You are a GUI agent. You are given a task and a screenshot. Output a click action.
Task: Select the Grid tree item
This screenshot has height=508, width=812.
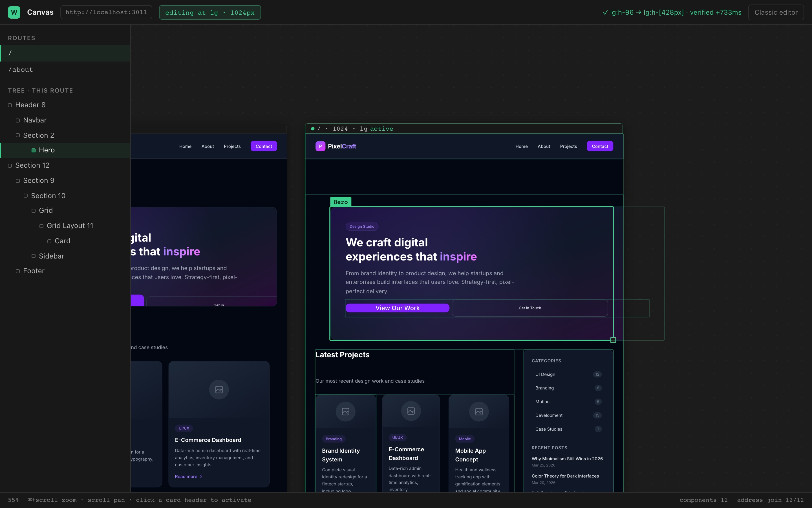pos(65,210)
